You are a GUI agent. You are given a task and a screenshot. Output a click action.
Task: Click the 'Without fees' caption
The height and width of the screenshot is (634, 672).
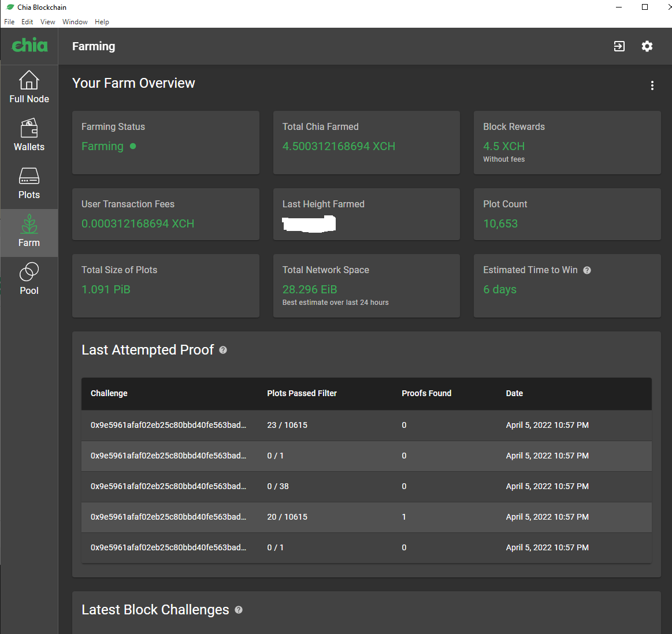pyautogui.click(x=504, y=159)
